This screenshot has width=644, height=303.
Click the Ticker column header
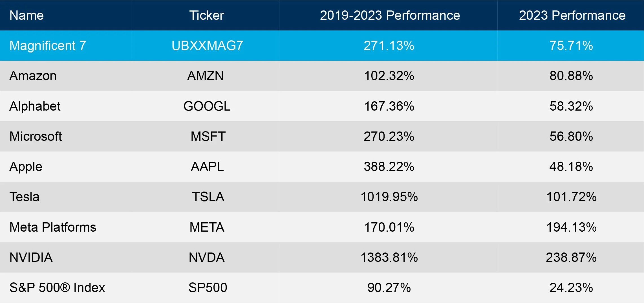pyautogui.click(x=206, y=15)
